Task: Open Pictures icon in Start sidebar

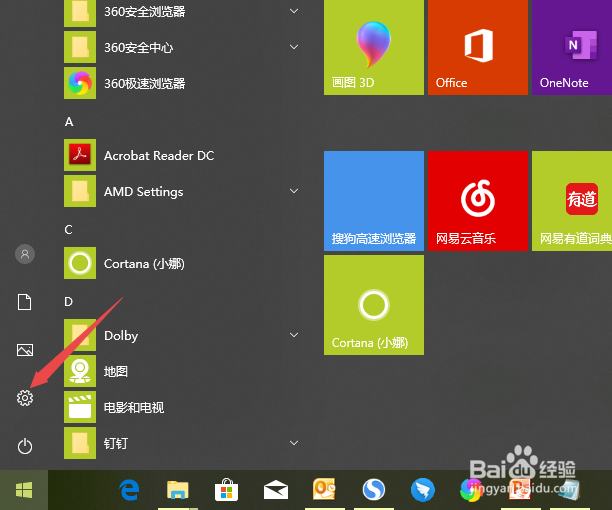Action: click(x=25, y=350)
